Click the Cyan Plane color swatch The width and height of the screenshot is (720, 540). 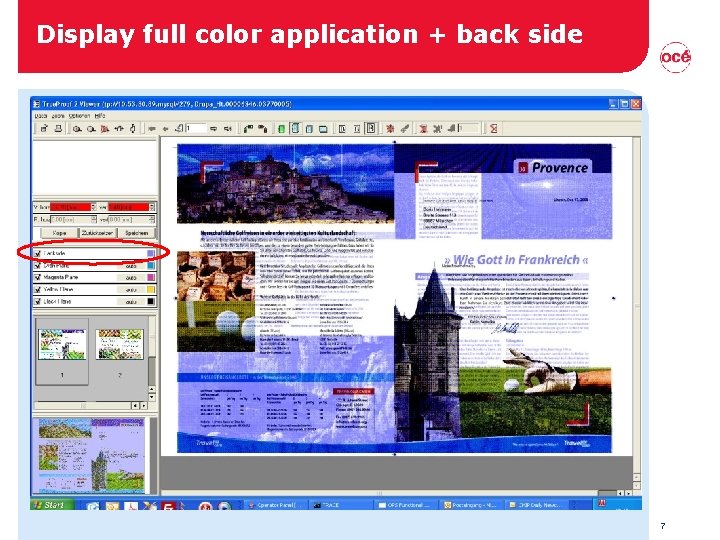tap(151, 265)
